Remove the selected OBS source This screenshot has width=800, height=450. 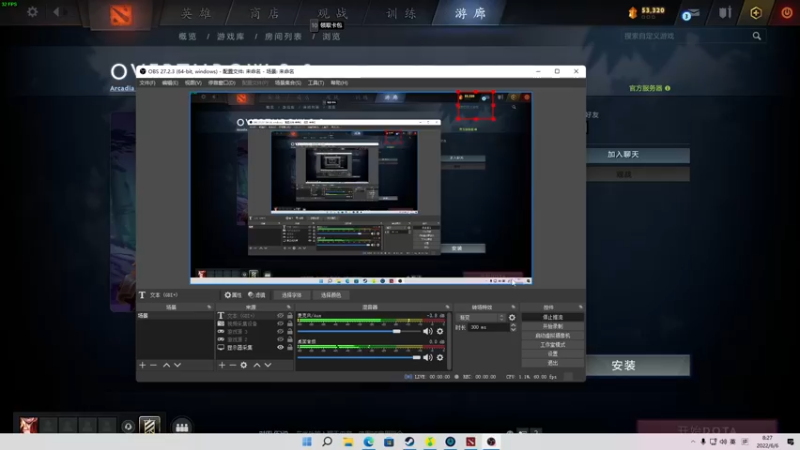click(233, 365)
